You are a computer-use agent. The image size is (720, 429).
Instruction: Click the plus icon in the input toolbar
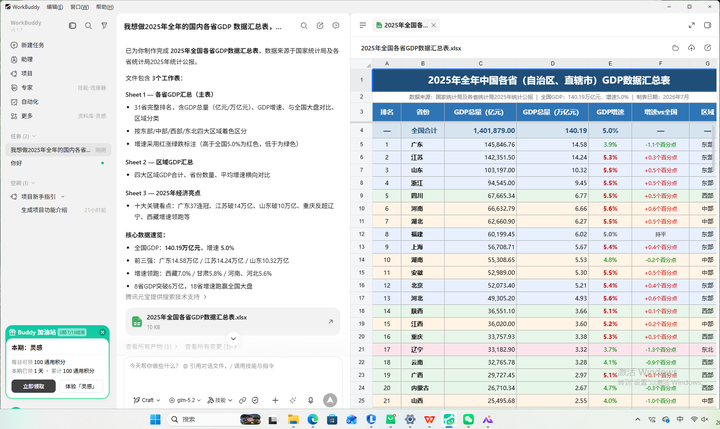point(275,400)
